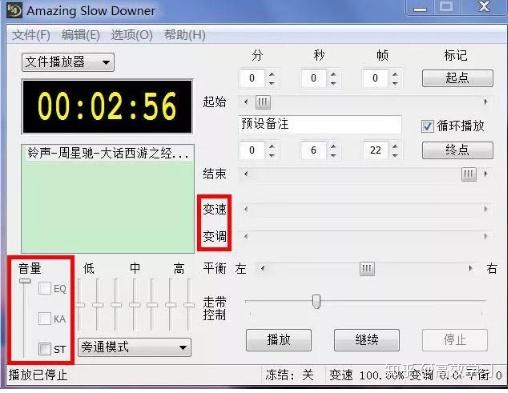Click the right arrow of the 起始 scrollbar
This screenshot has width=508, height=393.
(x=486, y=101)
